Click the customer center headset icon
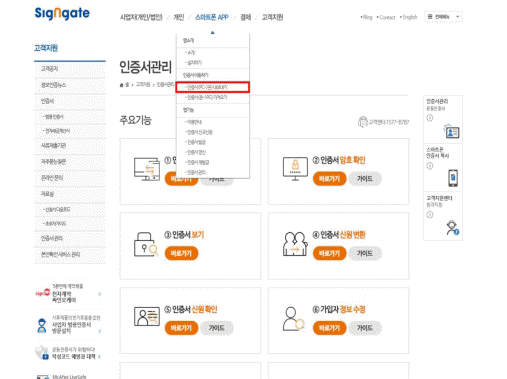 (363, 122)
